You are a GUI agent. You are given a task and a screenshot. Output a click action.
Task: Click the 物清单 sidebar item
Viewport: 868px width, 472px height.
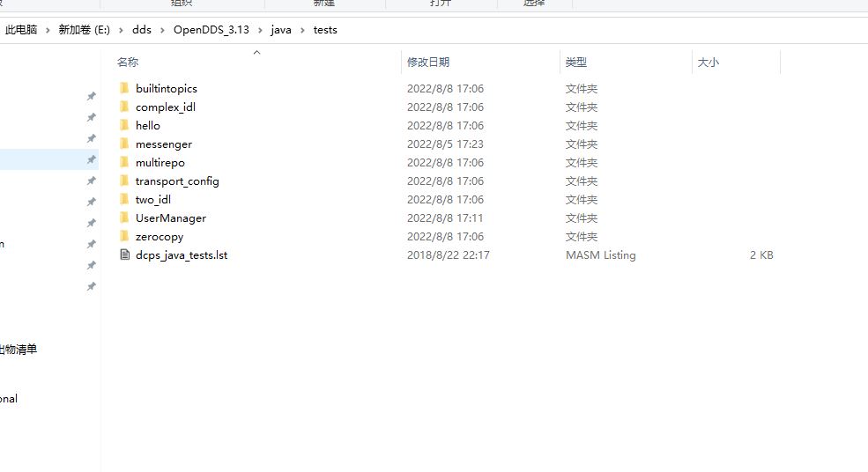[x=19, y=350]
